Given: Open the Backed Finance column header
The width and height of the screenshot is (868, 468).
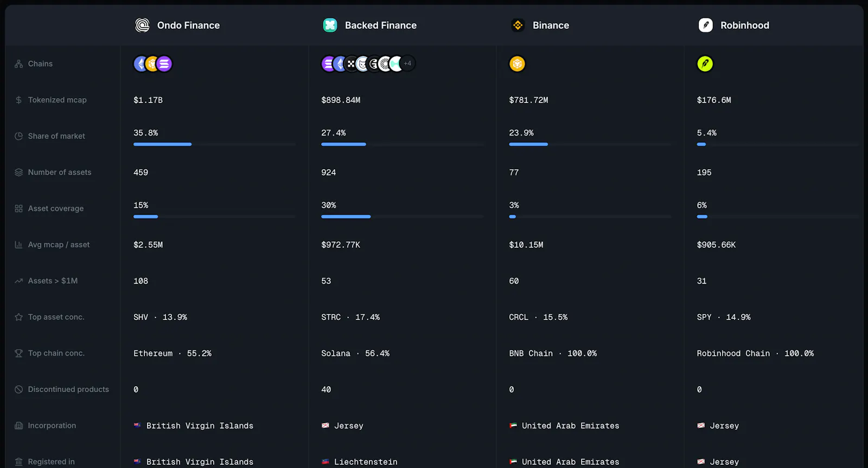Looking at the screenshot, I should (381, 25).
